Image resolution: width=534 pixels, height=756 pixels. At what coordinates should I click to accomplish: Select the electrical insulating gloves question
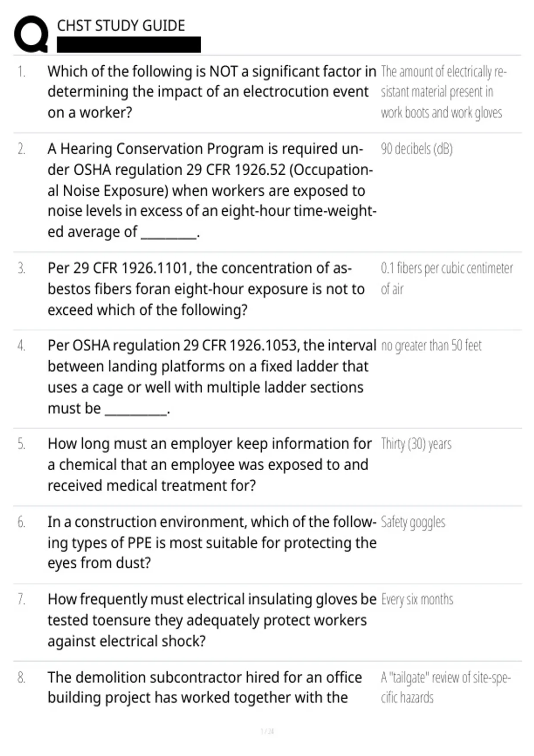click(x=212, y=620)
